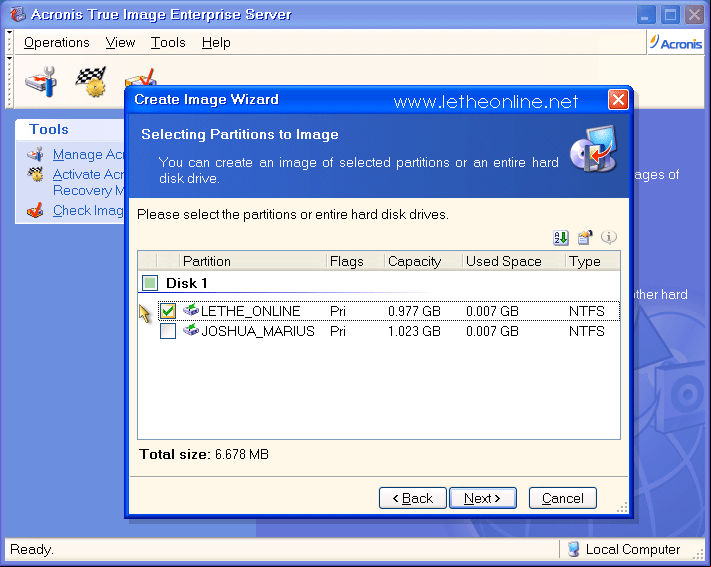
Task: Open the Help menu
Action: (x=216, y=43)
